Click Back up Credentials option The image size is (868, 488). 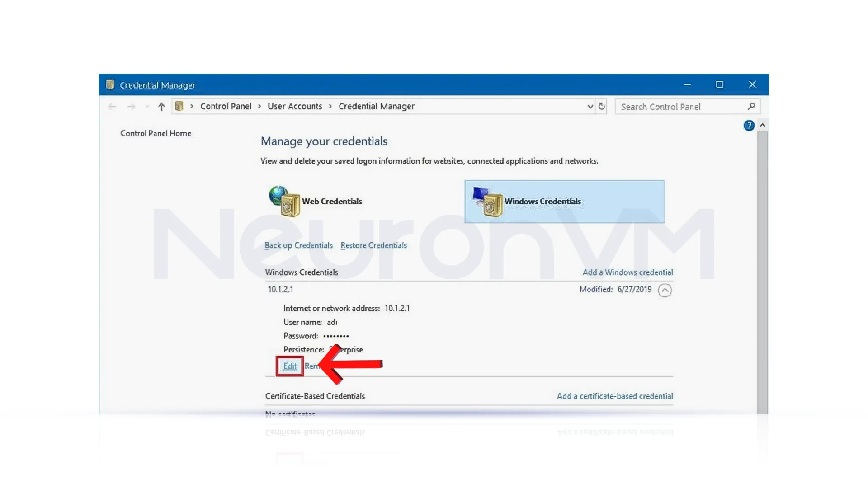(x=298, y=245)
